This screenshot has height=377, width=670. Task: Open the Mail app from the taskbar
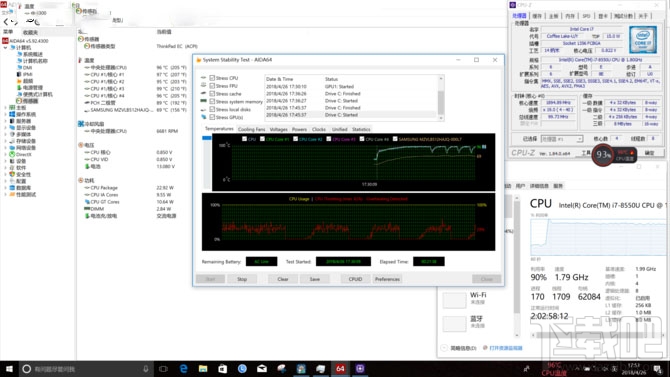click(x=262, y=368)
